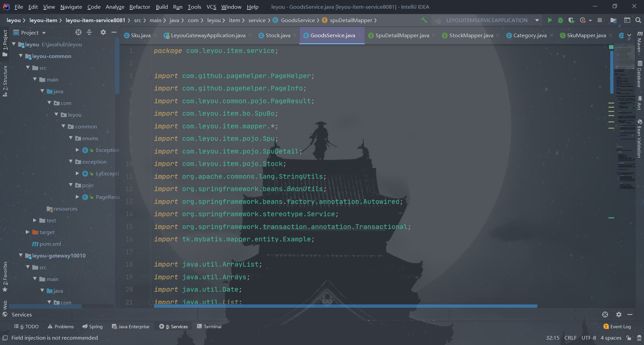Open the TODO tool window
The width and height of the screenshot is (644, 345).
point(26,327)
